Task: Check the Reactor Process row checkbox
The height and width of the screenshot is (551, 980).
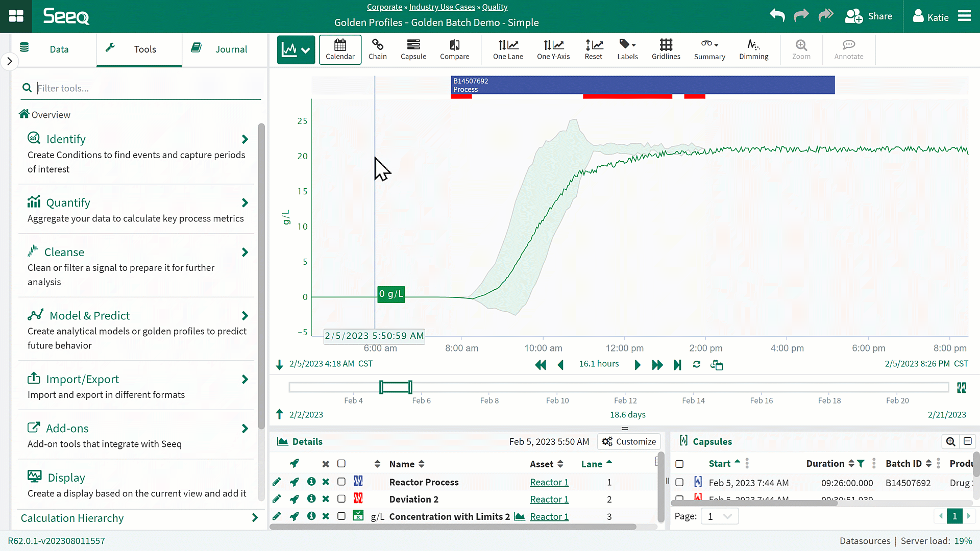Action: pyautogui.click(x=341, y=482)
